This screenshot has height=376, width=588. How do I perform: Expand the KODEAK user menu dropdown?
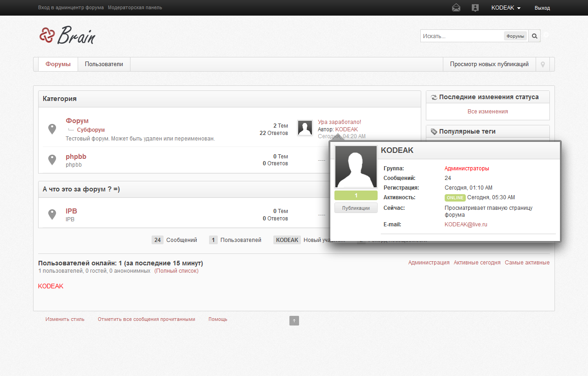click(505, 8)
